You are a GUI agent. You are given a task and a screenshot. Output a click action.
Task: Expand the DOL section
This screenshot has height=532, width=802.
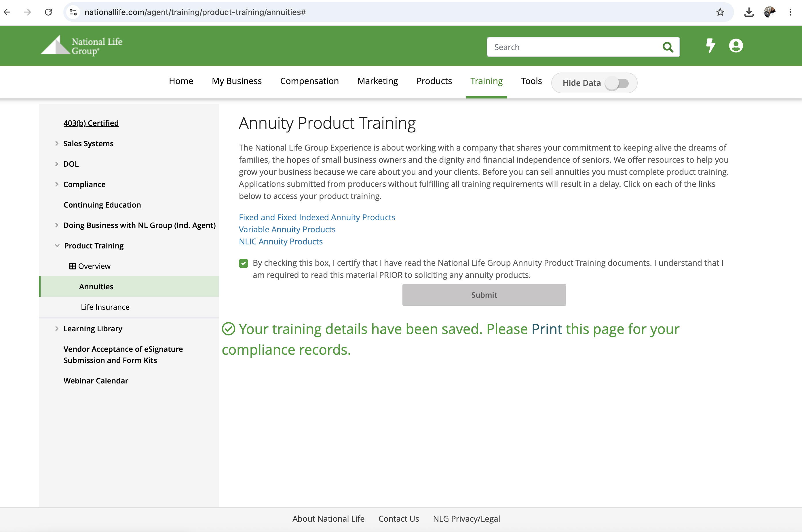coord(57,164)
